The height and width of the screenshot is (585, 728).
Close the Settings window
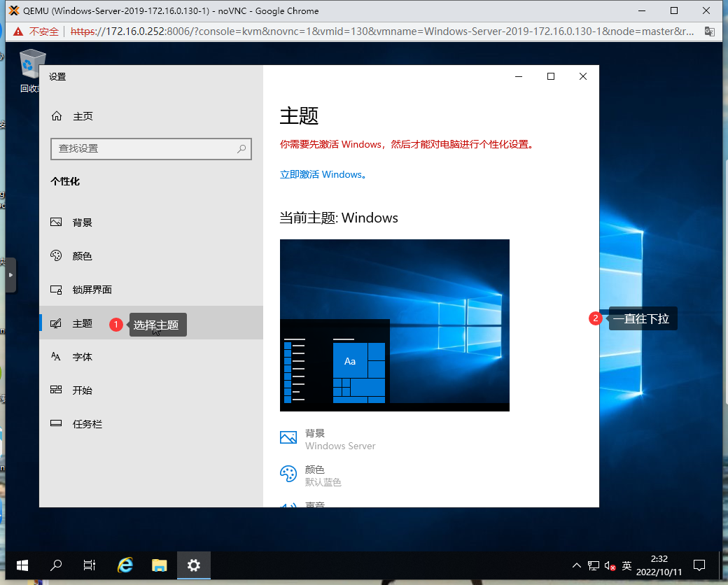click(583, 76)
